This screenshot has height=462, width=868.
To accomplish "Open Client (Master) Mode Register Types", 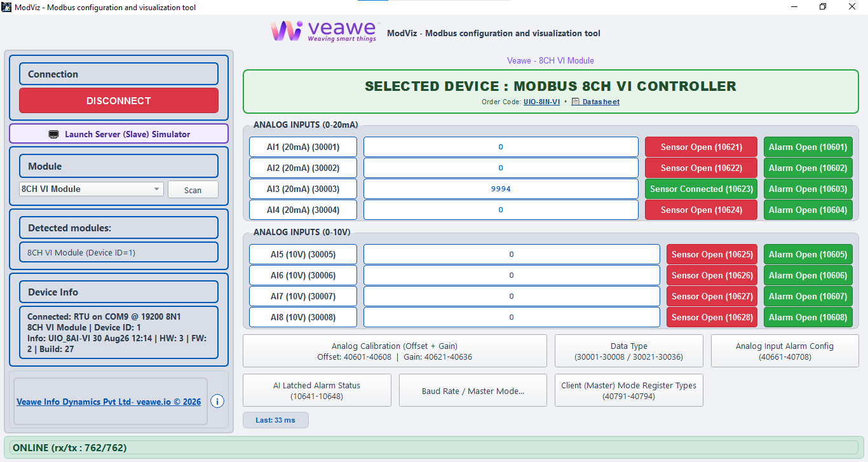I will point(629,390).
